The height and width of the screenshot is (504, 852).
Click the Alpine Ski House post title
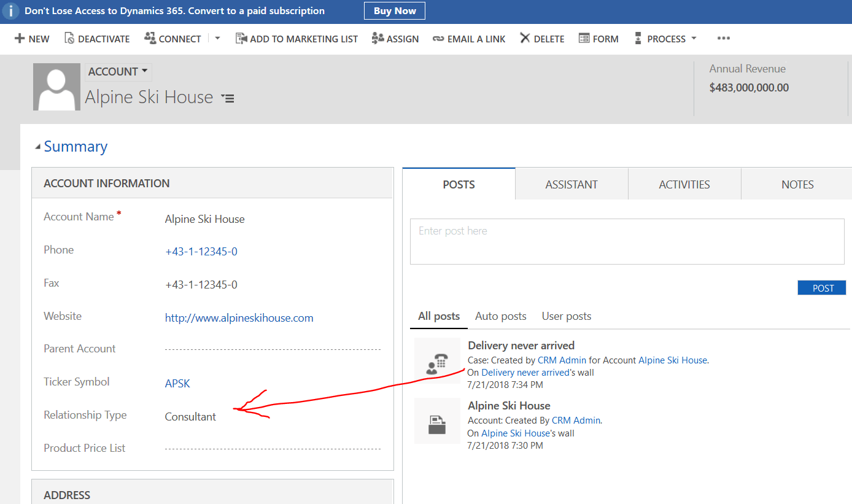tap(509, 406)
